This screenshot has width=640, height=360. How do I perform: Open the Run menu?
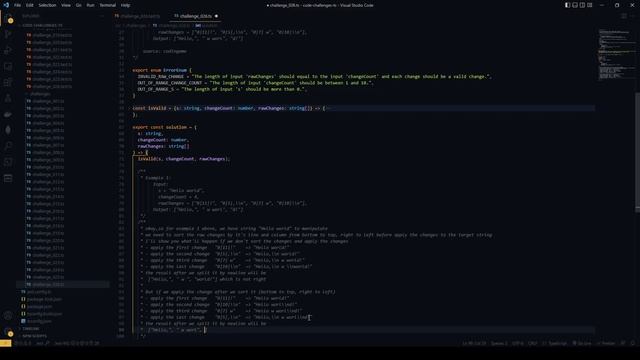[x=91, y=5]
